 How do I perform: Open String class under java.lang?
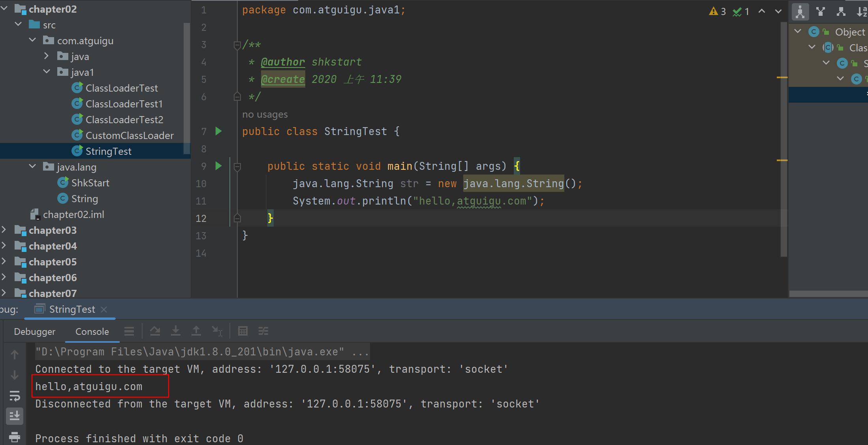coord(85,199)
